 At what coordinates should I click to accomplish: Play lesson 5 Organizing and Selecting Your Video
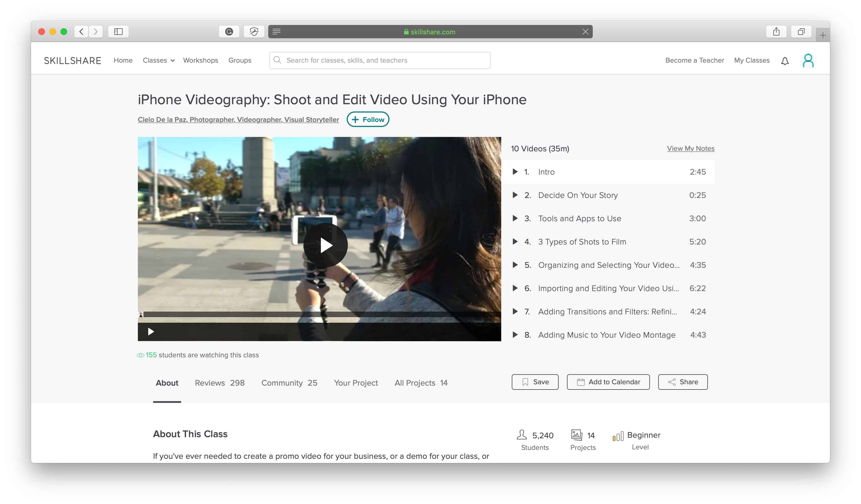[x=608, y=265]
